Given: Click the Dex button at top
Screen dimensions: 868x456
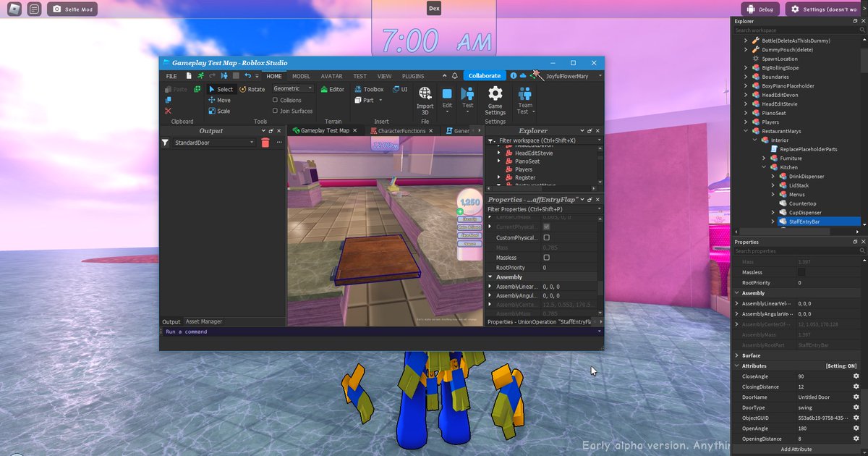Looking at the screenshot, I should (434, 9).
